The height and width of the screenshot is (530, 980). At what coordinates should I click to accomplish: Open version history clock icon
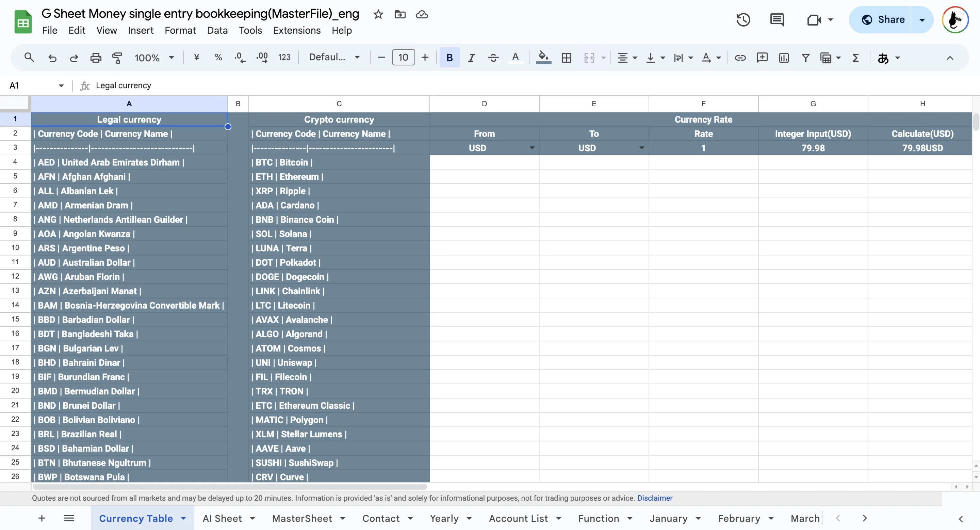coord(742,20)
